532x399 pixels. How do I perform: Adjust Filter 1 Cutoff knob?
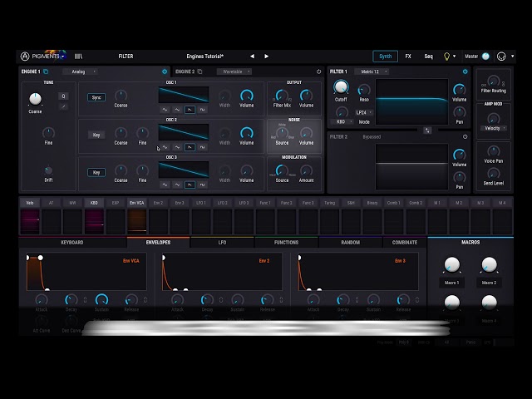(x=341, y=87)
